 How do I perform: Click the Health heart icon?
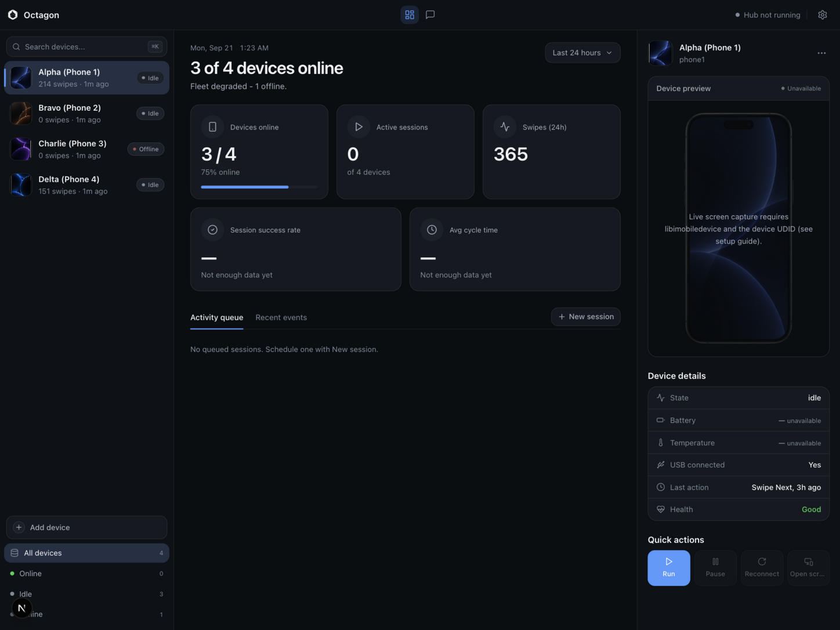(x=660, y=509)
